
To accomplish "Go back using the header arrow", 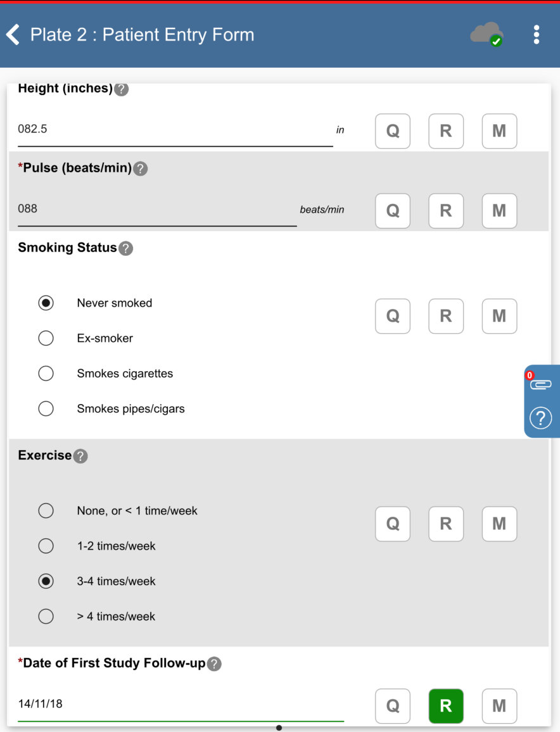I will (13, 35).
